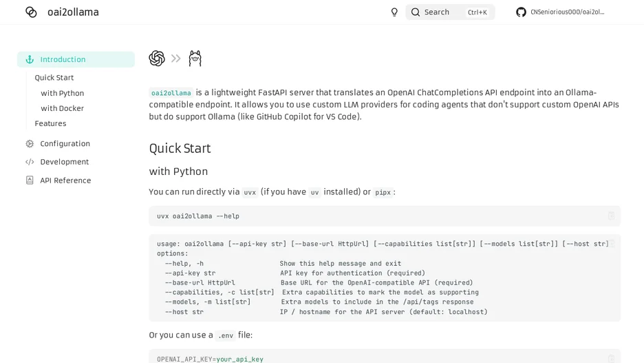Click the anchor icon beside Introduction
The height and width of the screenshot is (363, 644).
click(30, 60)
